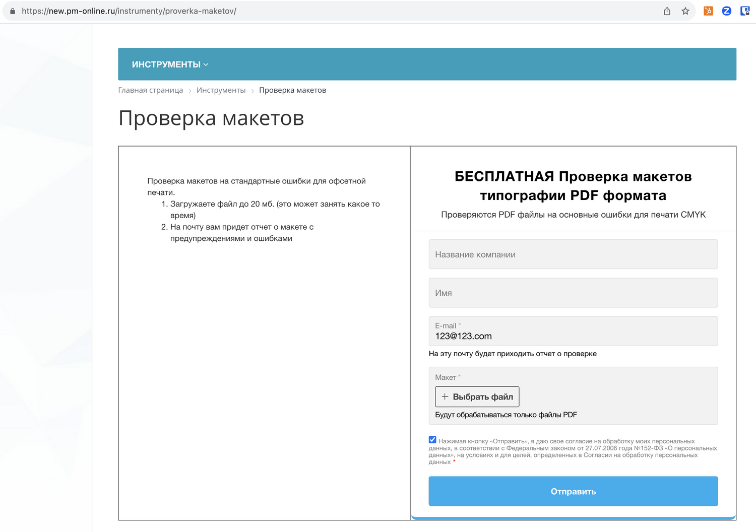The width and height of the screenshot is (756, 532).
Task: Click the БЕСПЛАТНАЯ Проверка макетов form title
Action: point(573,185)
